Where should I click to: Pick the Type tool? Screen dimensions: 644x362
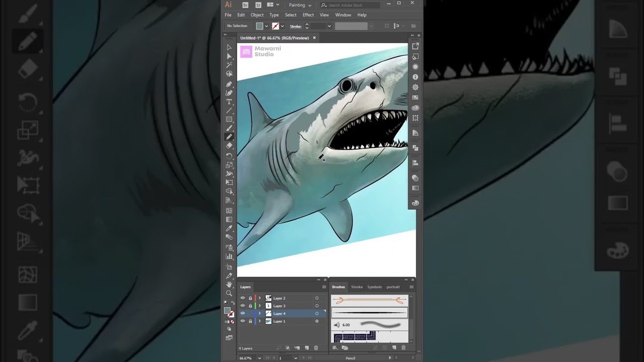pos(229,102)
